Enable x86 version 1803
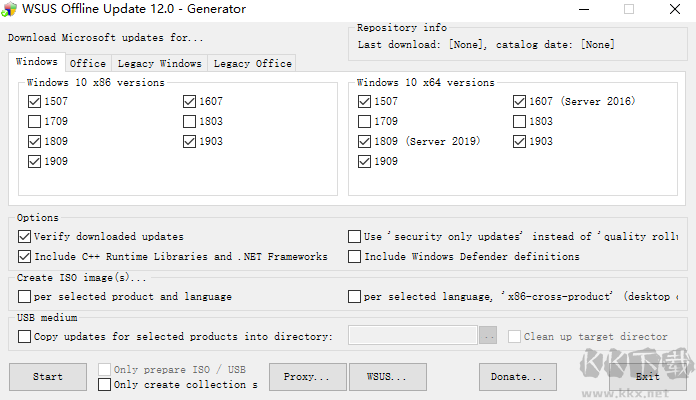This screenshot has width=696, height=400. pos(189,121)
